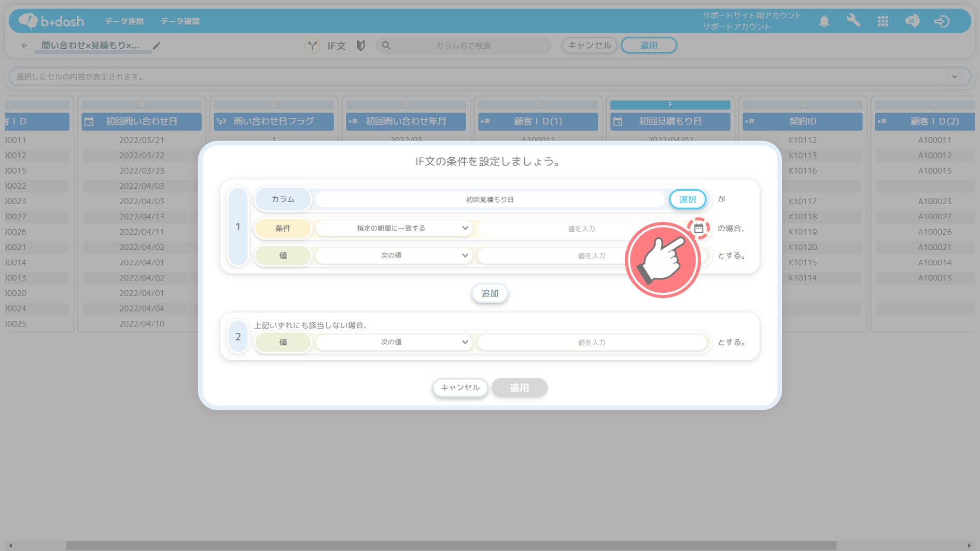Select the 顧客ＩＤ(1) column header
This screenshot has height=551, width=980.
coord(538,121)
